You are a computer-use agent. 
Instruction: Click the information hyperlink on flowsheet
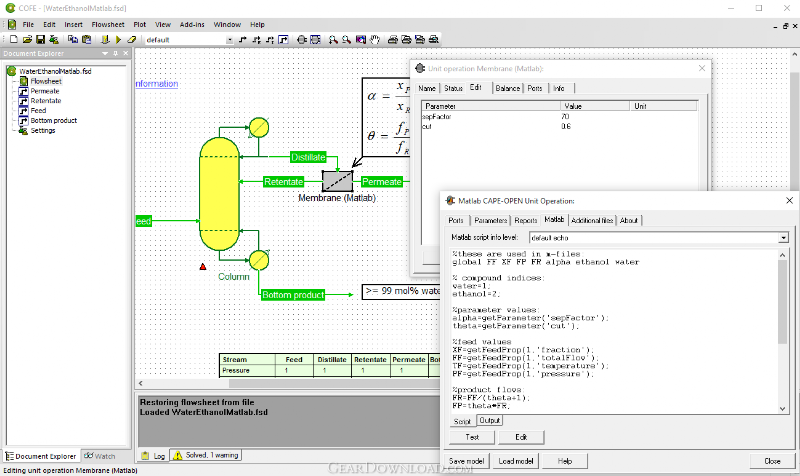tap(157, 84)
